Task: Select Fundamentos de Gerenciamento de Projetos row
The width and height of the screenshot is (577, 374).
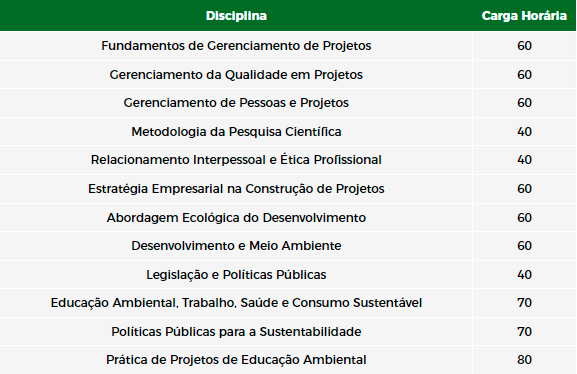Action: pos(288,46)
